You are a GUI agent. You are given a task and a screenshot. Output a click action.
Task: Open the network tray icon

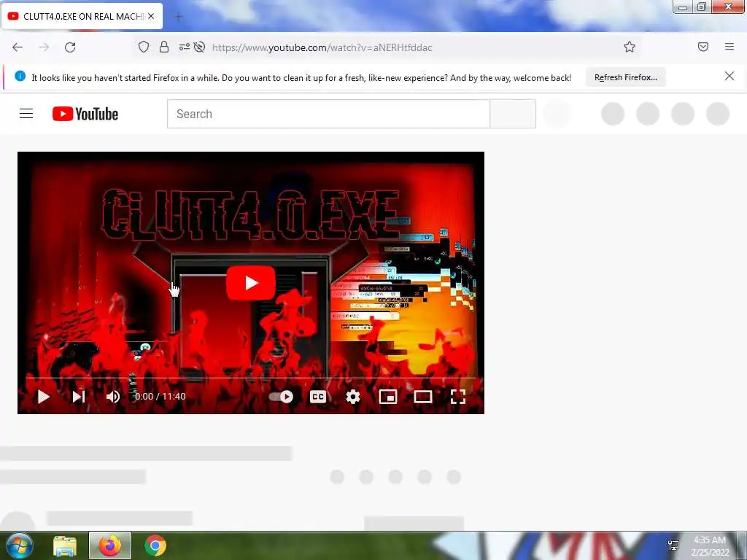[x=673, y=545]
